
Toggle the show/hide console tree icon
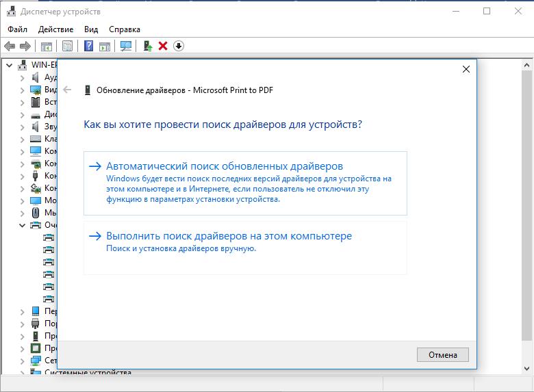(x=47, y=46)
